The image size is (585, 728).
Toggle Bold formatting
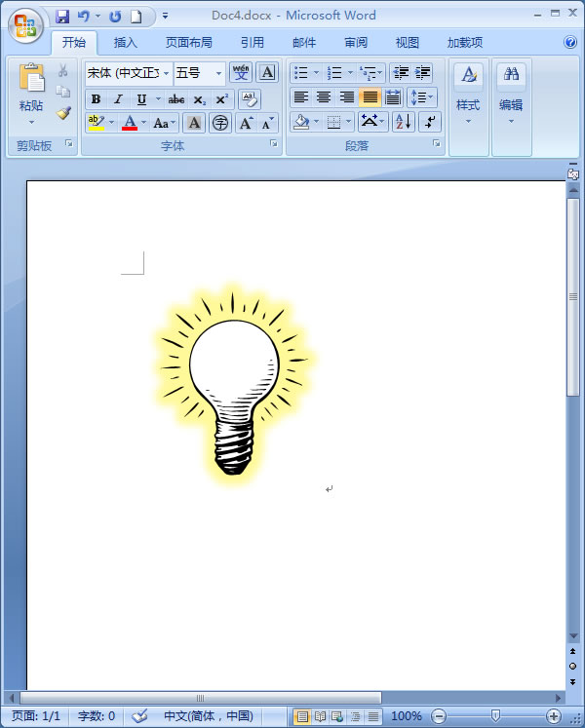click(x=96, y=99)
